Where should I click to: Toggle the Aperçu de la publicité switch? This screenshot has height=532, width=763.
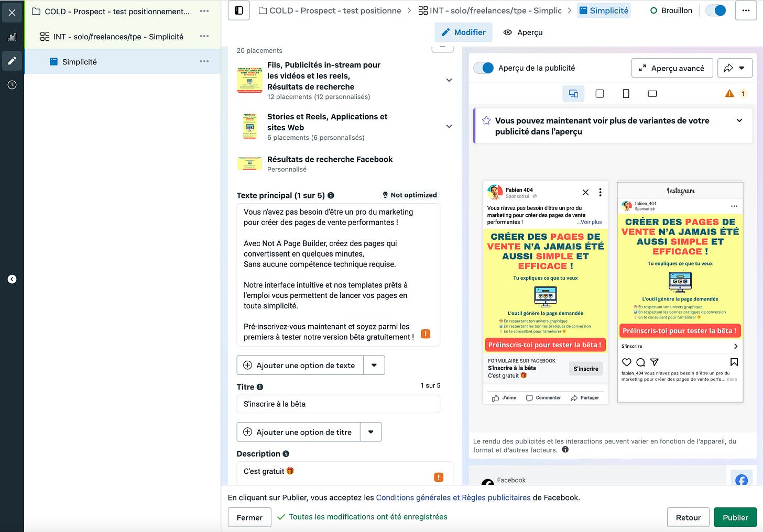pos(483,68)
